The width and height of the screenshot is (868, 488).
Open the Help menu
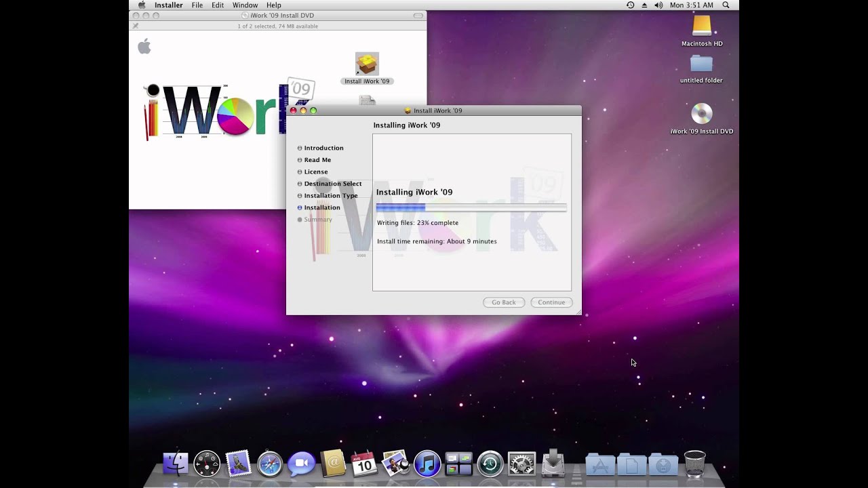pyautogui.click(x=273, y=5)
